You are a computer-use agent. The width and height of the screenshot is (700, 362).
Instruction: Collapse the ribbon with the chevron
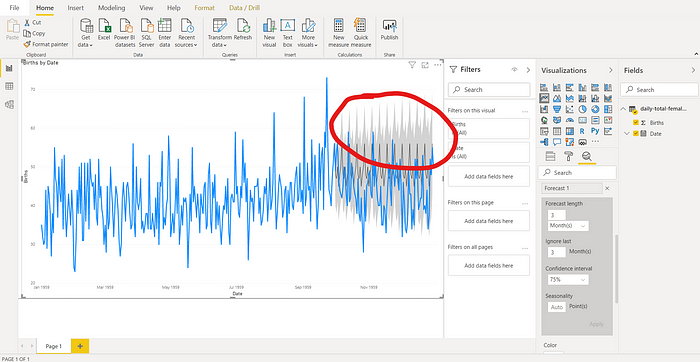coord(696,54)
